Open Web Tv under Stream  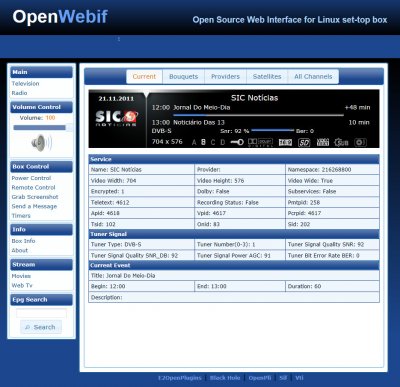tap(22, 285)
